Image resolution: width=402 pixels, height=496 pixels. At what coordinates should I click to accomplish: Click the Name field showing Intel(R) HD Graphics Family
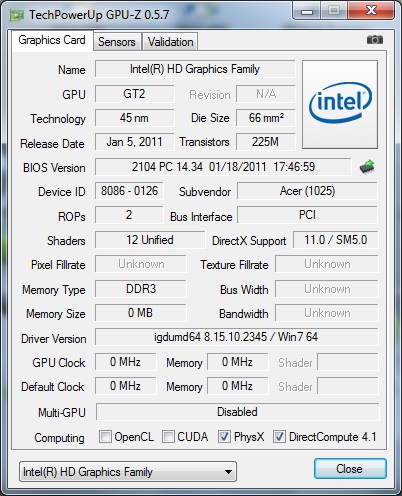195,69
